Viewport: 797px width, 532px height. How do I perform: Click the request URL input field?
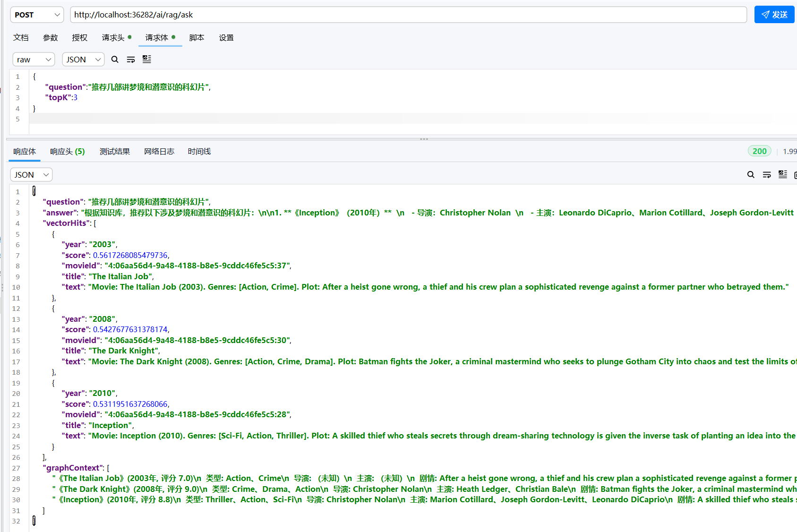(408, 15)
